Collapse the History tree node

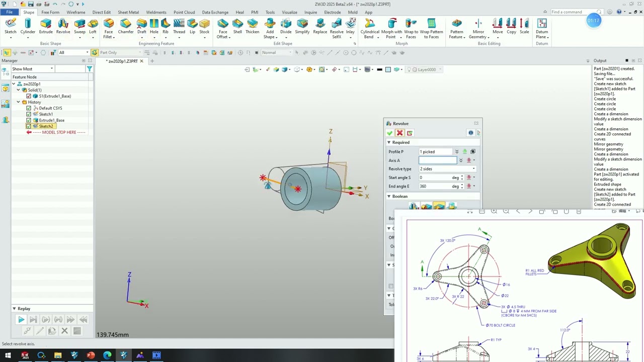(18, 102)
